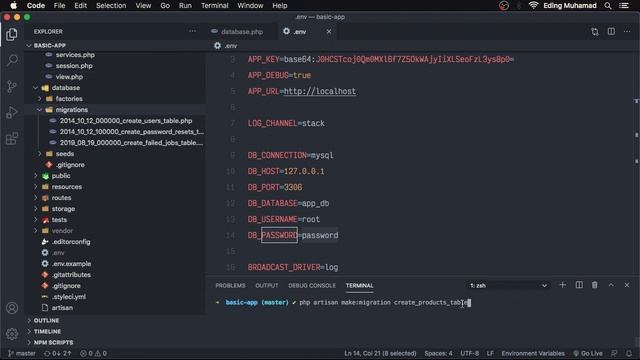Switch to the OUTPUT panel tab
Screen dimensions: 640x360
click(x=267, y=285)
